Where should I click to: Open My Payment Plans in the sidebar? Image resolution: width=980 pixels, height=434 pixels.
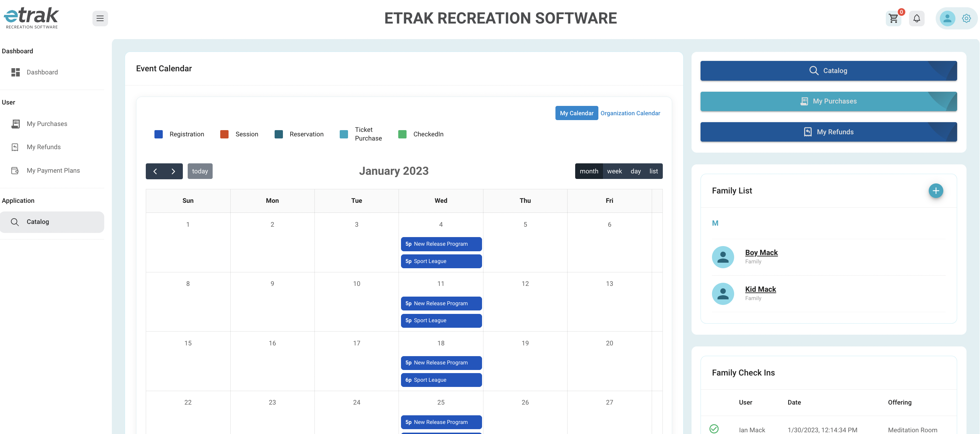(x=52, y=170)
